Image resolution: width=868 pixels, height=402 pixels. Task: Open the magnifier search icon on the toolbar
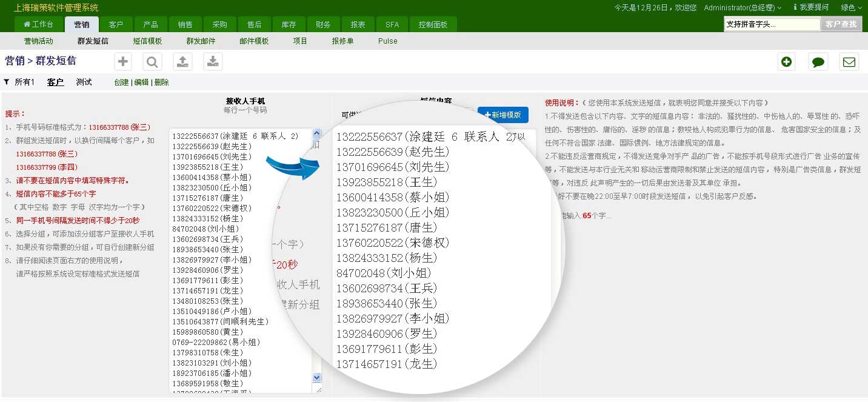[152, 61]
